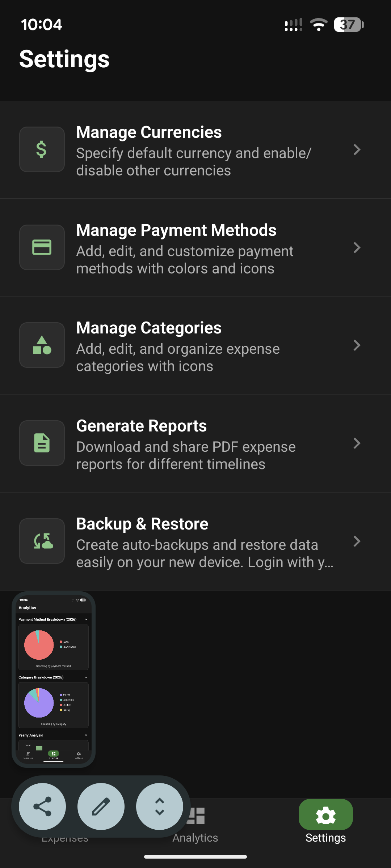Tap the shapes categories icon

[x=42, y=345]
